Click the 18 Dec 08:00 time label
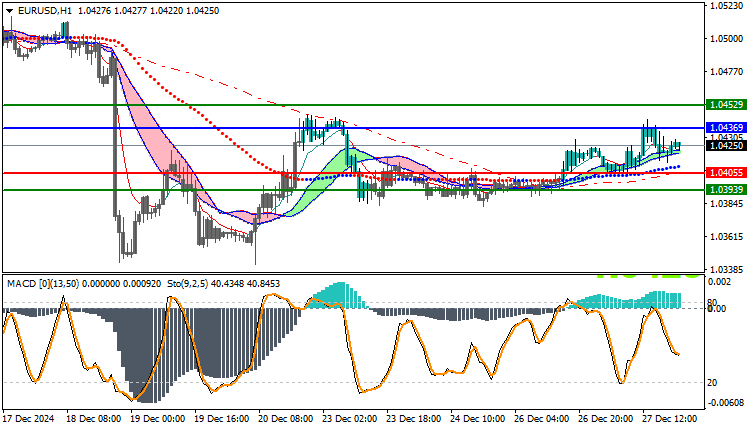 93,419
